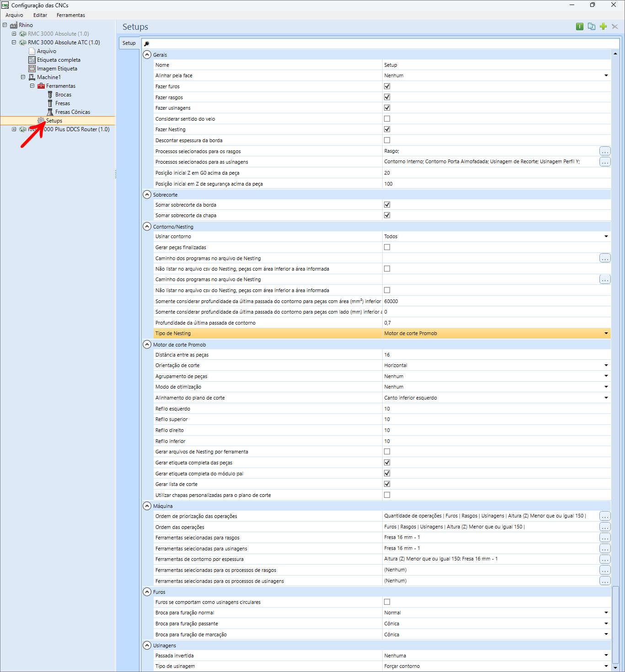This screenshot has height=672, width=625.
Task: Expand the RMC 3000 Absolute (1.0) node
Action: [x=14, y=34]
